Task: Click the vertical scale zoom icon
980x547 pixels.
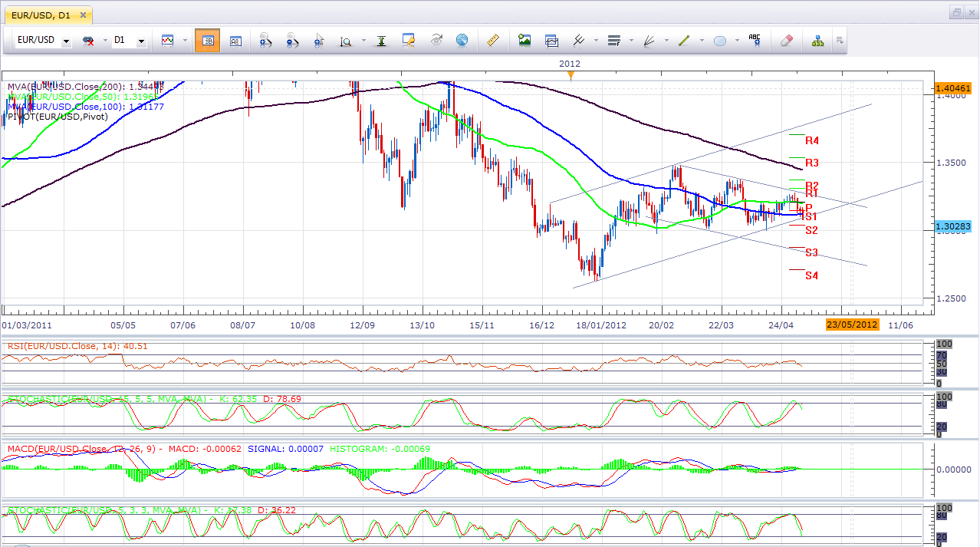Action: click(x=346, y=41)
